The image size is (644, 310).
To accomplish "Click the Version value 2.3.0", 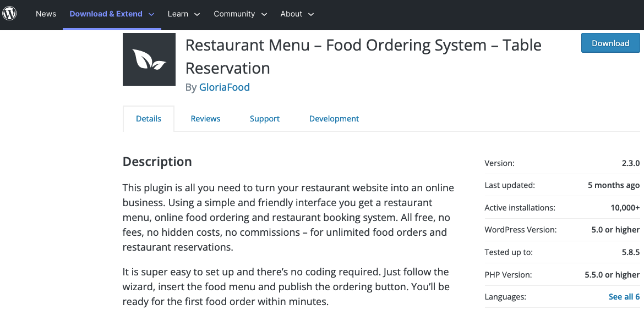I will click(631, 163).
